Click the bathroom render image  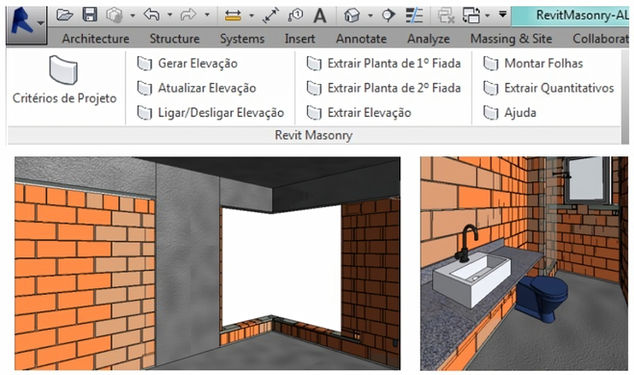click(x=524, y=263)
